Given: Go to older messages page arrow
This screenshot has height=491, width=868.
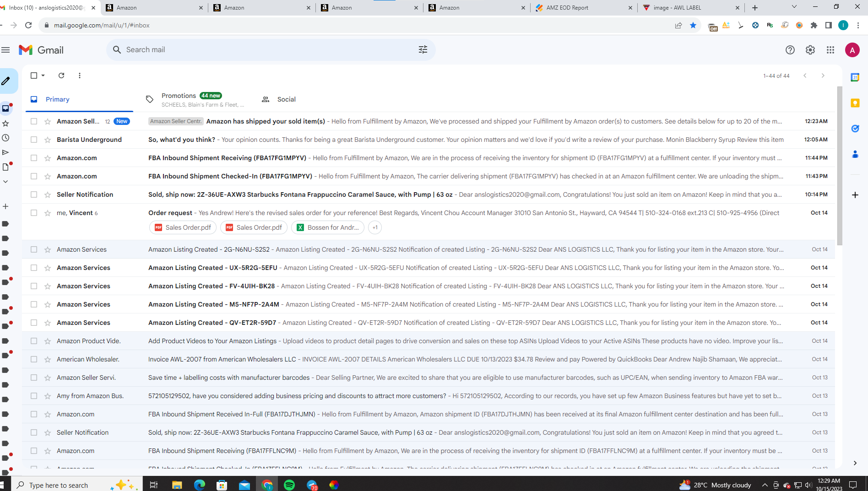Looking at the screenshot, I should [823, 76].
